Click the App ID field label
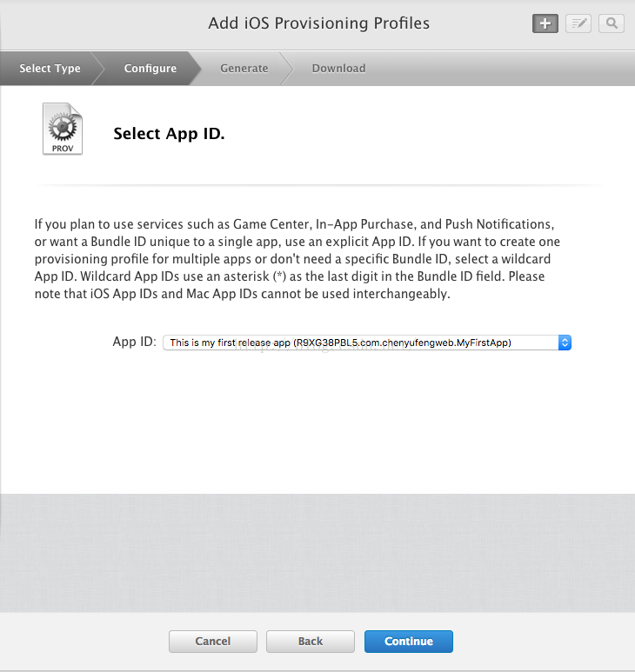Viewport: 635px width, 672px height. coord(134,342)
